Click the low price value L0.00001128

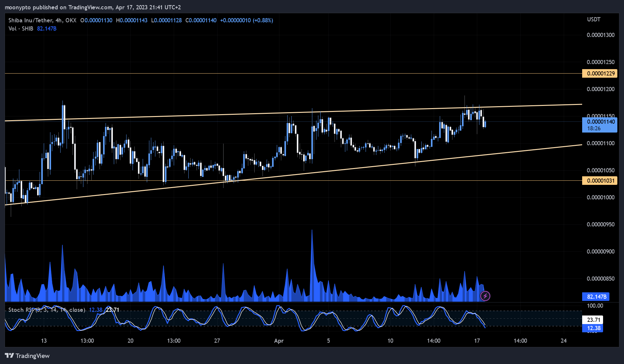(x=166, y=20)
